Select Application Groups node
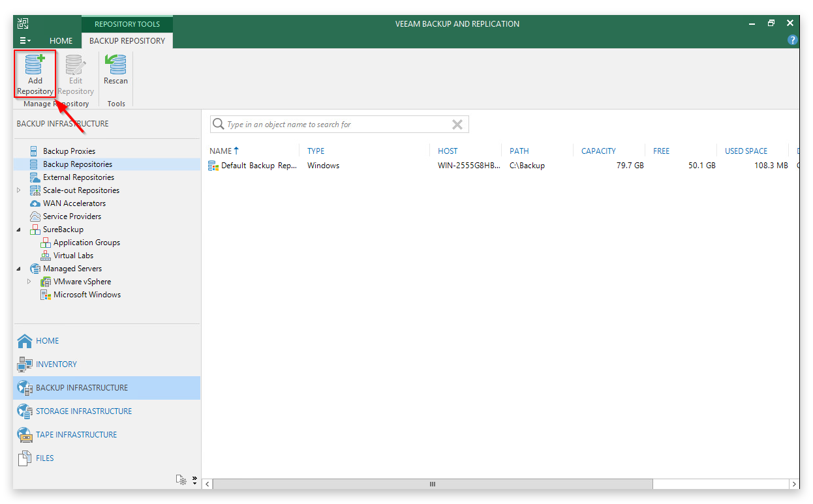Image resolution: width=813 pixels, height=504 pixels. pyautogui.click(x=87, y=243)
